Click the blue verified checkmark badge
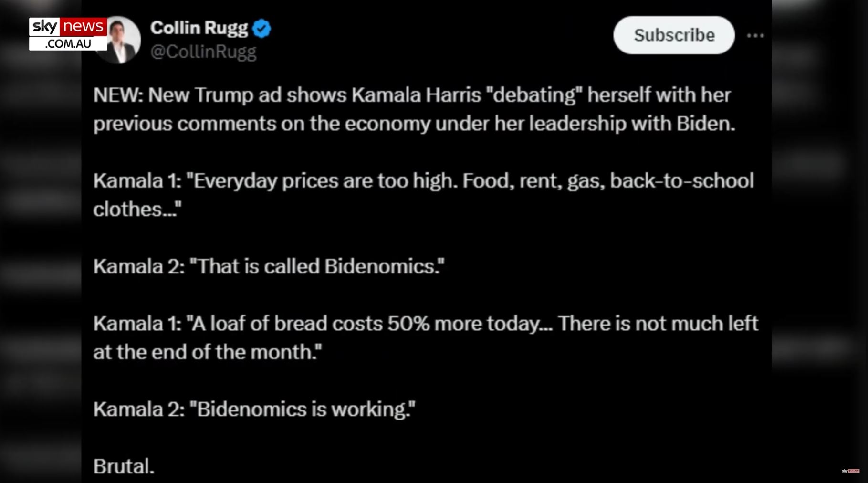Image resolution: width=868 pixels, height=483 pixels. pos(261,29)
